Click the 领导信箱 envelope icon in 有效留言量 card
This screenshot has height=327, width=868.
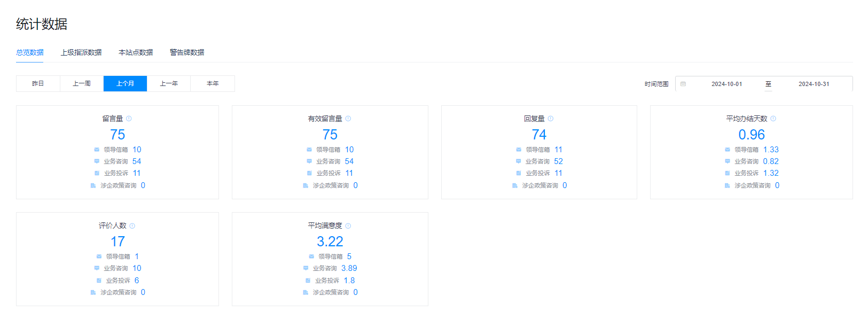tap(309, 150)
